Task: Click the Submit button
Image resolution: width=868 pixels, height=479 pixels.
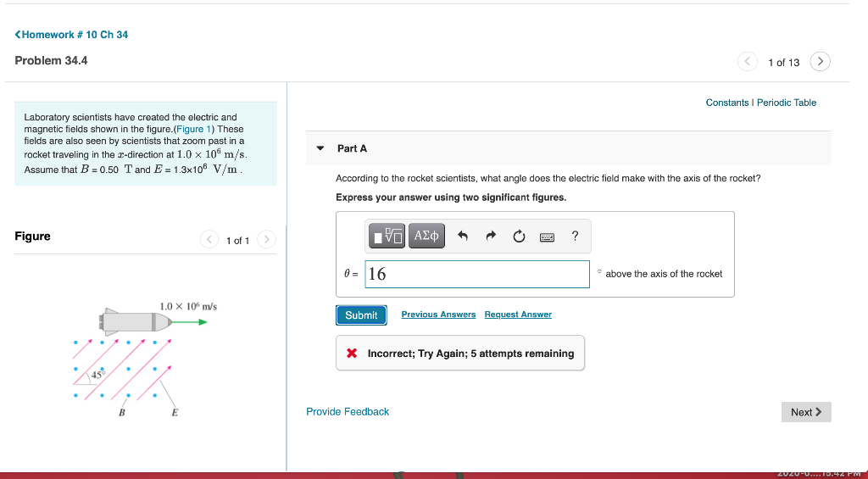Action: pos(361,315)
